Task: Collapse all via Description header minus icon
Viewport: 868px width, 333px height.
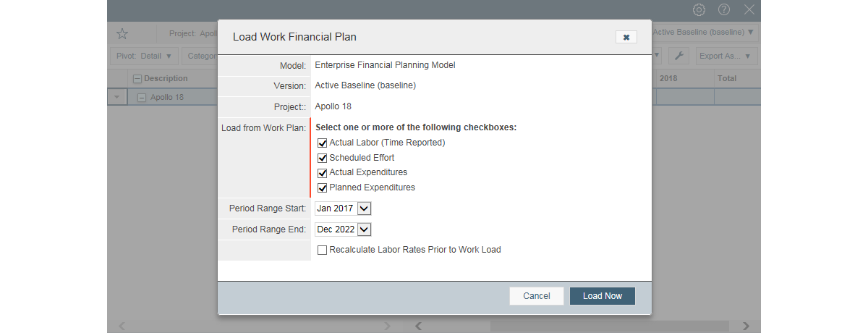Action: (137, 78)
